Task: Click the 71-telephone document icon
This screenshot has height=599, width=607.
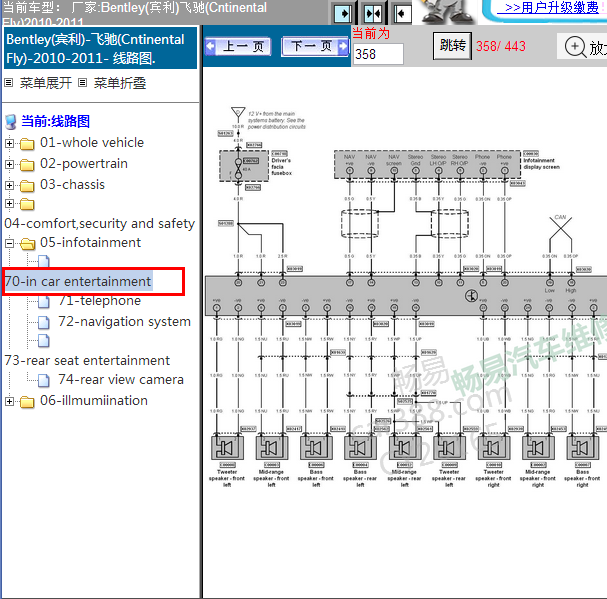Action: [x=44, y=302]
